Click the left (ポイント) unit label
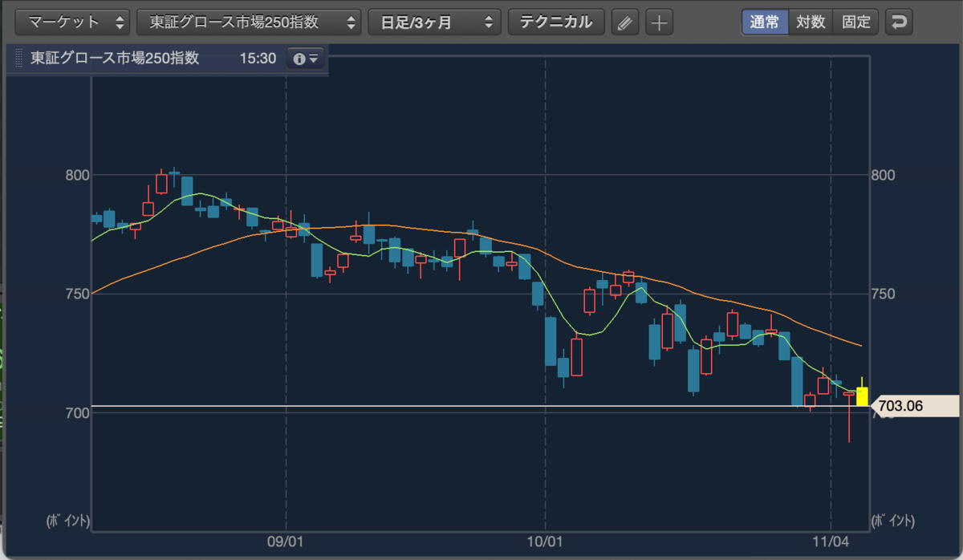Image resolution: width=963 pixels, height=560 pixels. pyautogui.click(x=68, y=521)
